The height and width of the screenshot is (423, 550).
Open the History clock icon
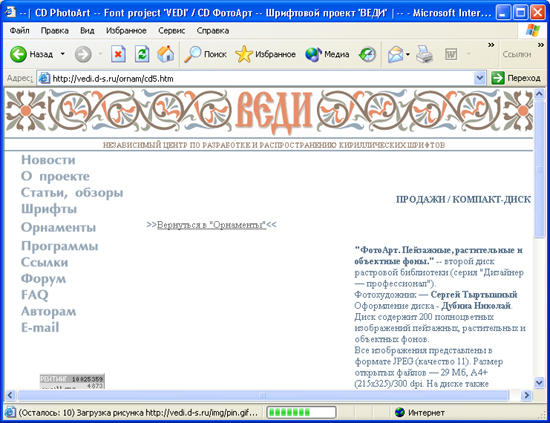[367, 54]
